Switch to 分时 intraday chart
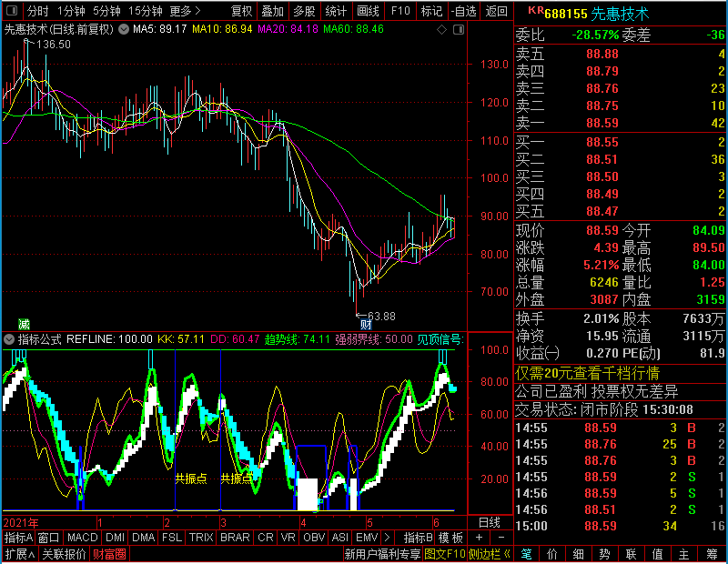 [x=37, y=11]
